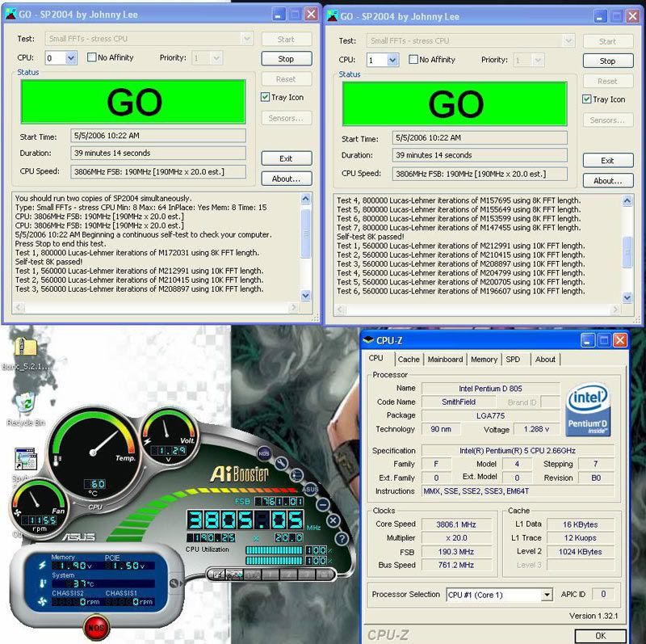Expand the Processor Selection dropdown in CPU-Z
The height and width of the screenshot is (644, 646).
coord(547,595)
